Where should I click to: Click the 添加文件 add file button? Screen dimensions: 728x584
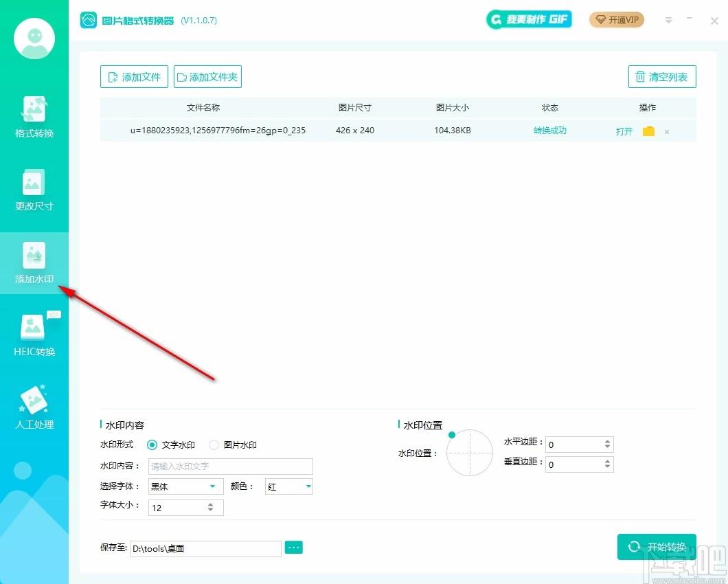tap(134, 77)
